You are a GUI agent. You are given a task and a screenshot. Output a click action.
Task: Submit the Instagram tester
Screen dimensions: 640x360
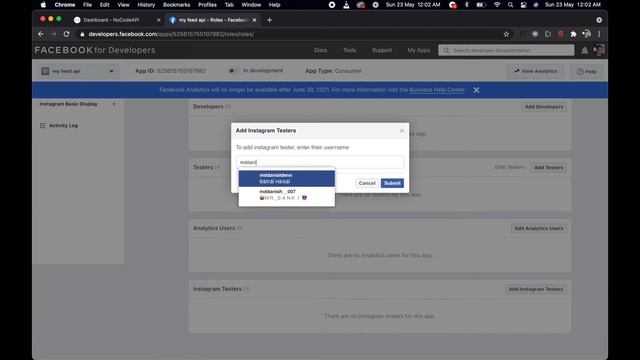click(x=392, y=183)
